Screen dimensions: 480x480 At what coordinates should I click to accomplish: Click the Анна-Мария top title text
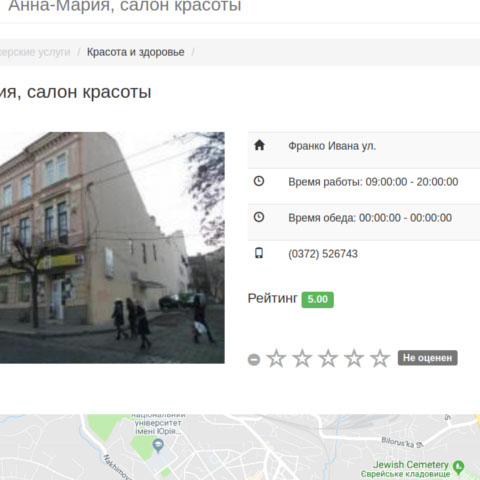[x=125, y=5]
